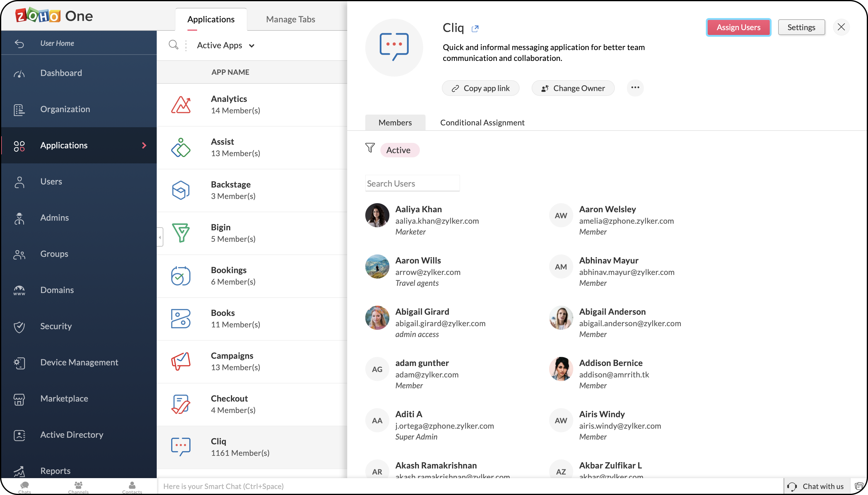The height and width of the screenshot is (495, 868).
Task: Toggle the Active filter chip
Action: pos(399,150)
